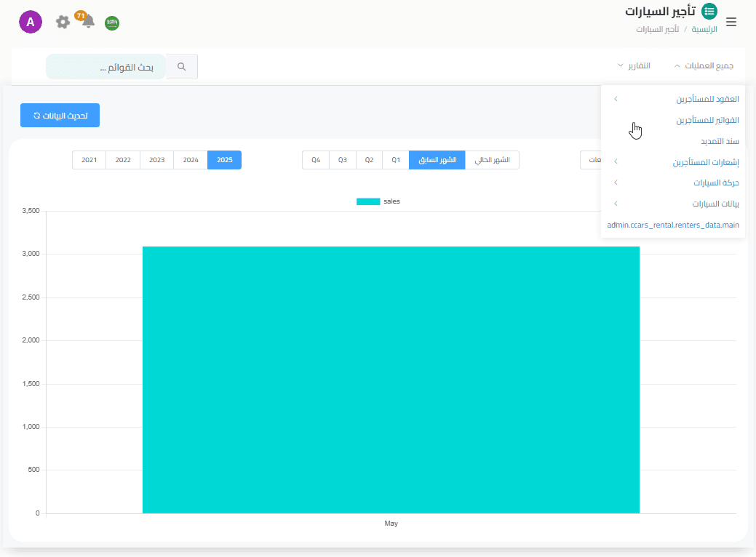Image resolution: width=756 pixels, height=557 pixels.
Task: Open the notifications bell icon
Action: pos(88,22)
